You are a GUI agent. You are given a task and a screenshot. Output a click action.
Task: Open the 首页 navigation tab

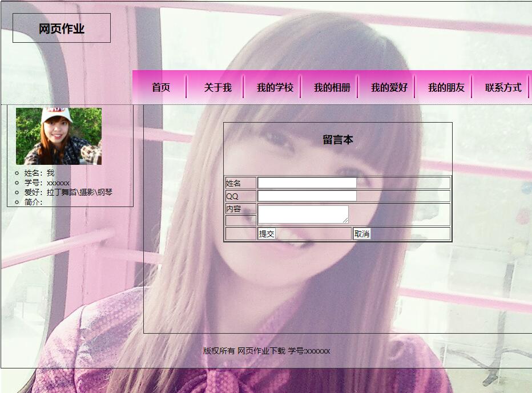pyautogui.click(x=160, y=87)
